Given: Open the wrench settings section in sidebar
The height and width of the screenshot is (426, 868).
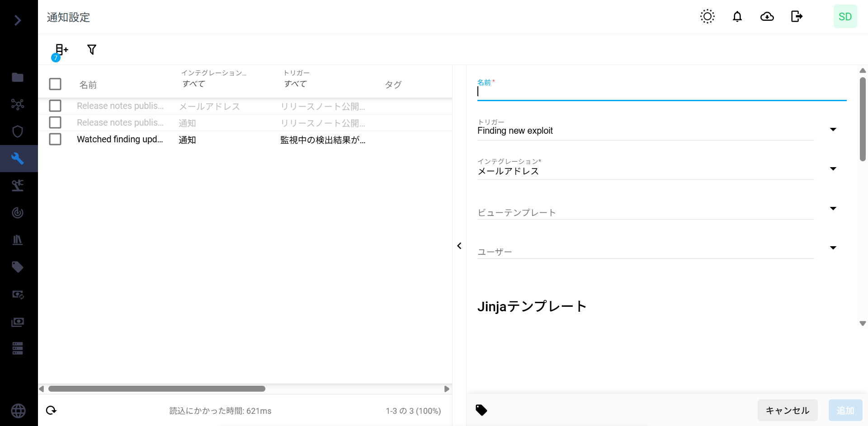Looking at the screenshot, I should pos(18,158).
